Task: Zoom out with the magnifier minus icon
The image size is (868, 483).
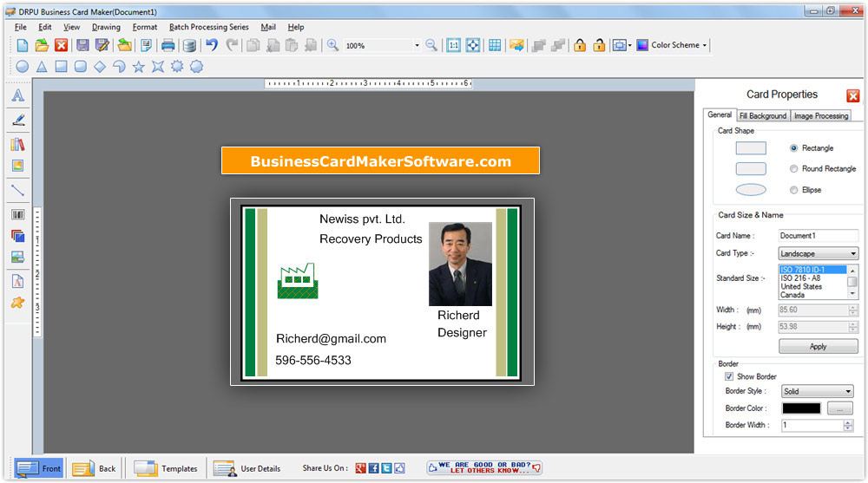Action: point(431,45)
